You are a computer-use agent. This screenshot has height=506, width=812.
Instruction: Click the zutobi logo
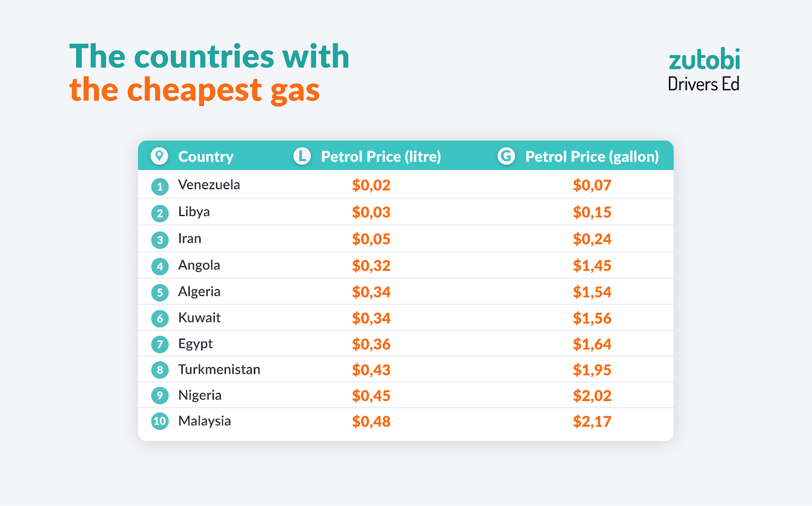click(704, 61)
